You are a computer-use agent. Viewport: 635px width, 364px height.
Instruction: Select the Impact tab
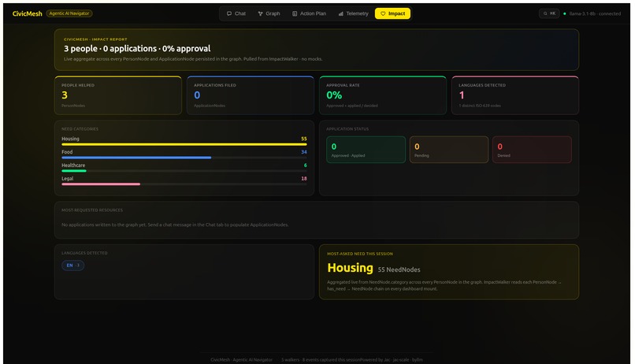point(392,13)
